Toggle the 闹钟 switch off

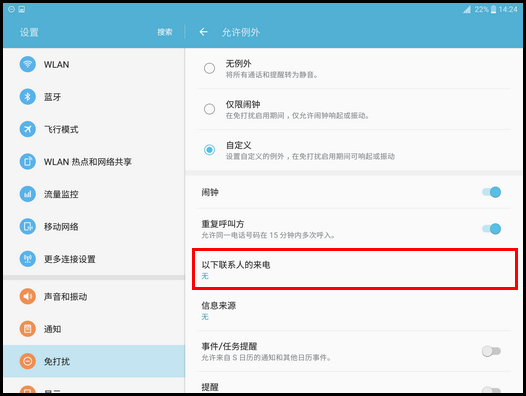491,192
